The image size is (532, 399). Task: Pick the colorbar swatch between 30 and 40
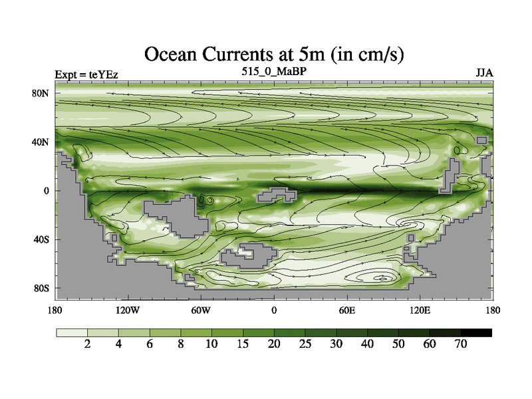(x=352, y=332)
